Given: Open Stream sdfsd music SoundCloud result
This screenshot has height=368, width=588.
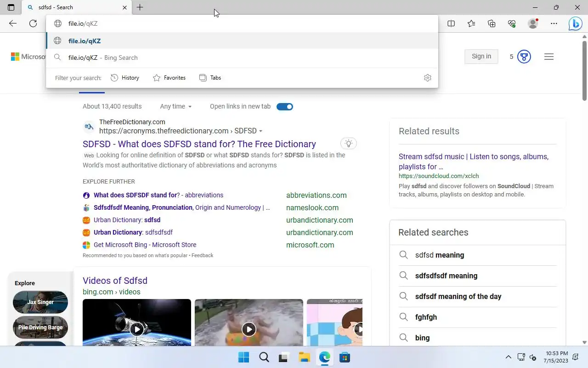Looking at the screenshot, I should 474,161.
